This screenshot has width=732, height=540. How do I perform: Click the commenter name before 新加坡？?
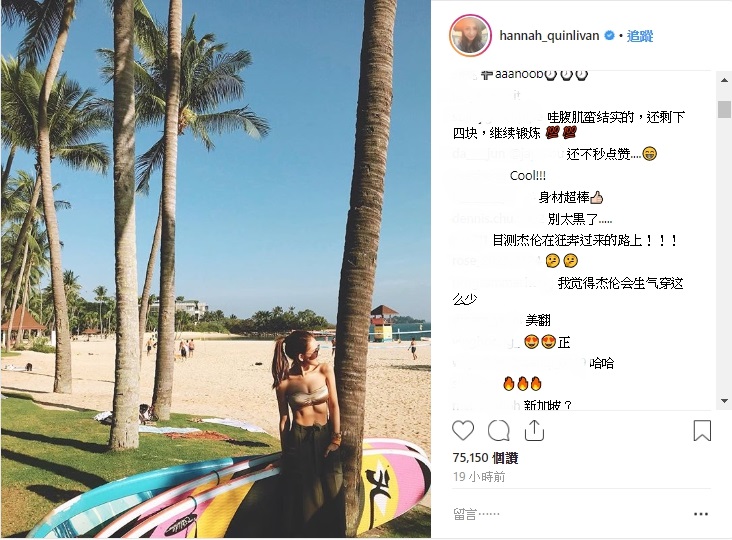[x=486, y=405]
